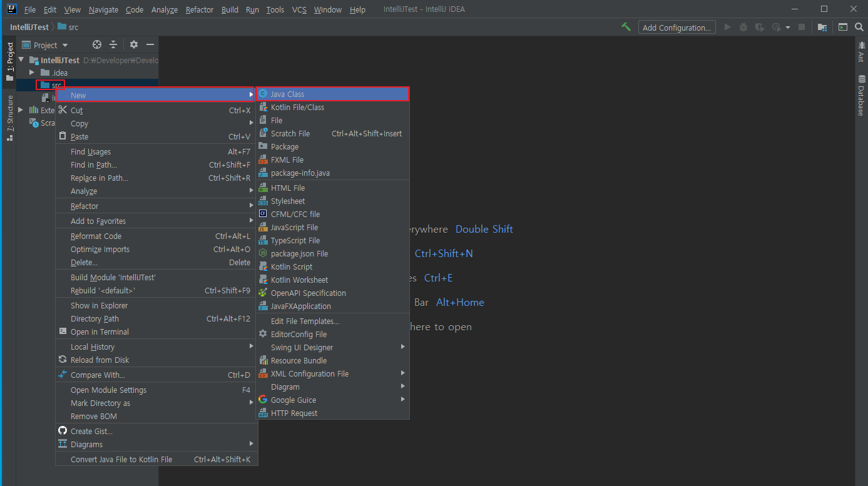
Task: Open Project Structure folder icon in toolbar
Action: 822,28
